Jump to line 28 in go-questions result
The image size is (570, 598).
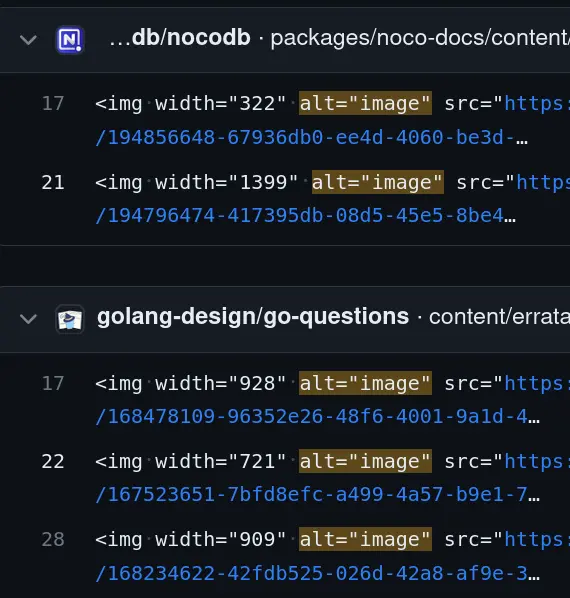[53, 539]
